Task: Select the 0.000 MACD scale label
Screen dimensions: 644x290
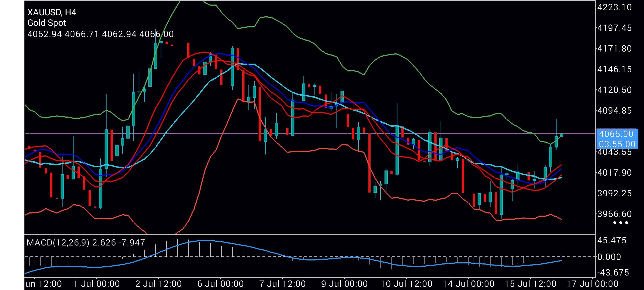Action: [609, 257]
